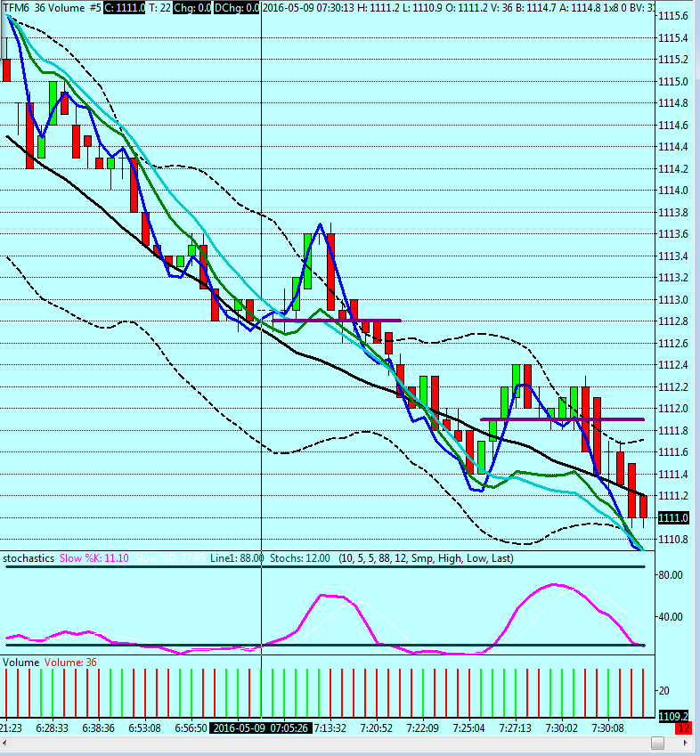Click the 20 volume scale label
700x756 pixels.
pyautogui.click(x=663, y=691)
